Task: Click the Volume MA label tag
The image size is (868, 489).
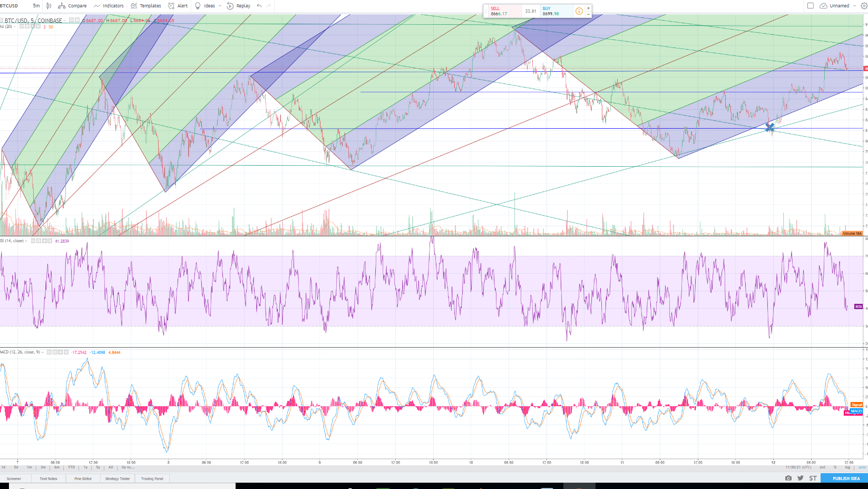Action: coord(852,233)
